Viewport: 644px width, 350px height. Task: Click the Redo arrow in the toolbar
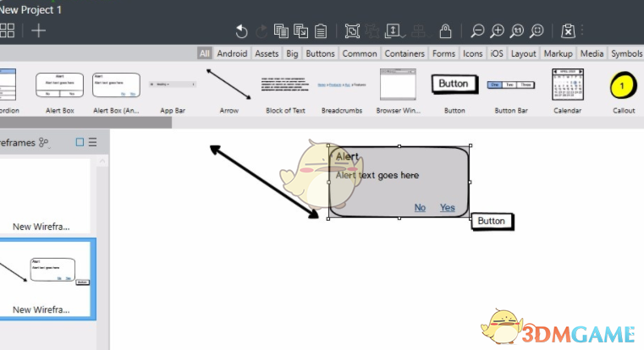(x=261, y=31)
